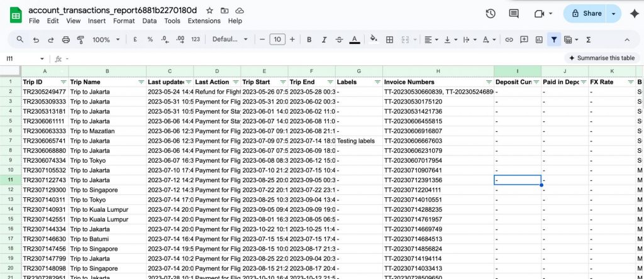
Task: Select the paint format tool
Action: tap(80, 40)
